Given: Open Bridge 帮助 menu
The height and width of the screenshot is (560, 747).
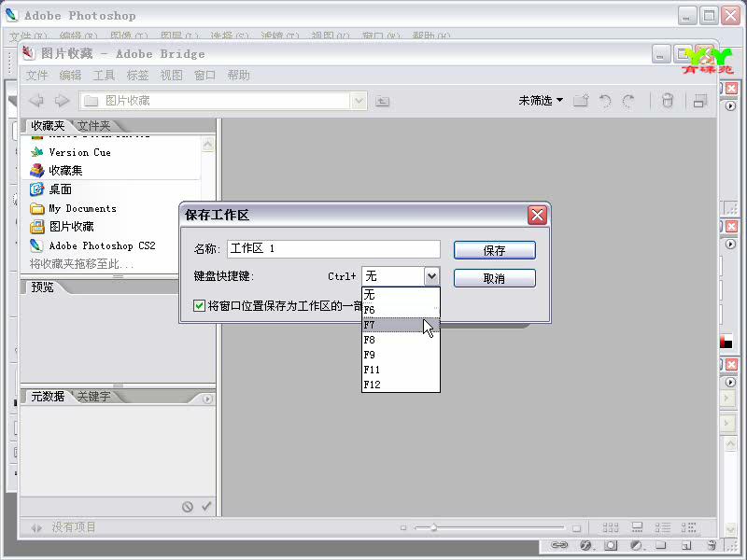Looking at the screenshot, I should click(x=238, y=76).
